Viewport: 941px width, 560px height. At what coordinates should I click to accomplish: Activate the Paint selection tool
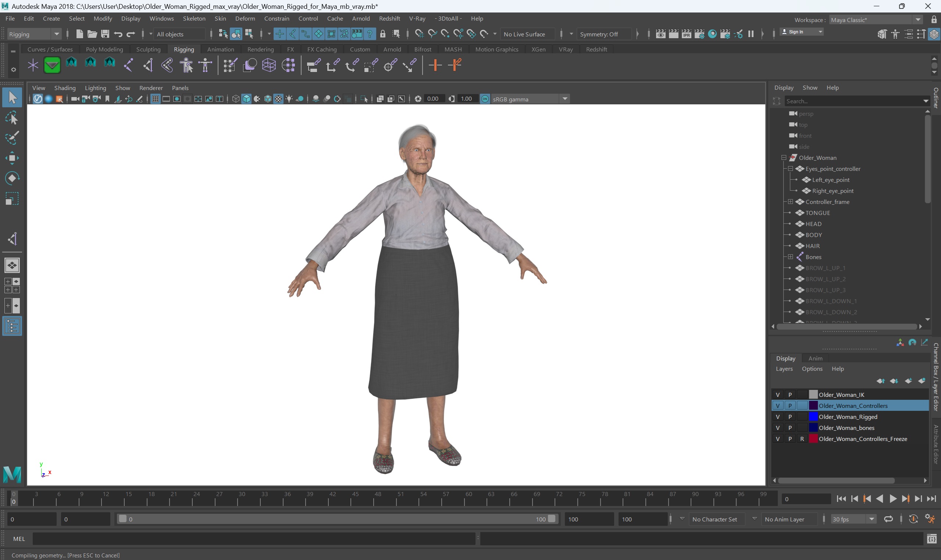12,138
